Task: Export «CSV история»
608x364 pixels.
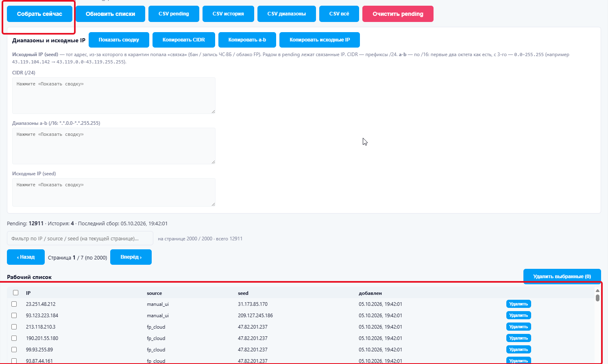Action: click(228, 14)
